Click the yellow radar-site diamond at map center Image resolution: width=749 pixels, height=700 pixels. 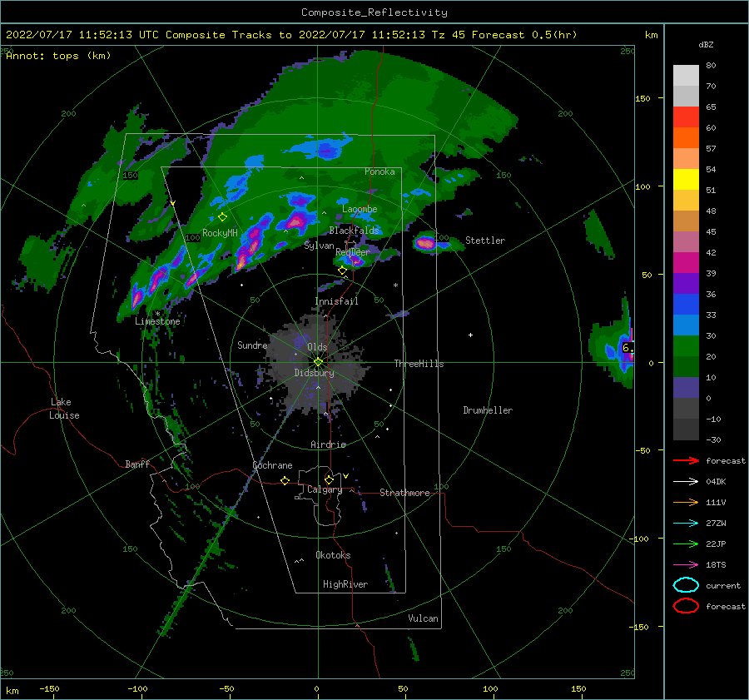(318, 362)
